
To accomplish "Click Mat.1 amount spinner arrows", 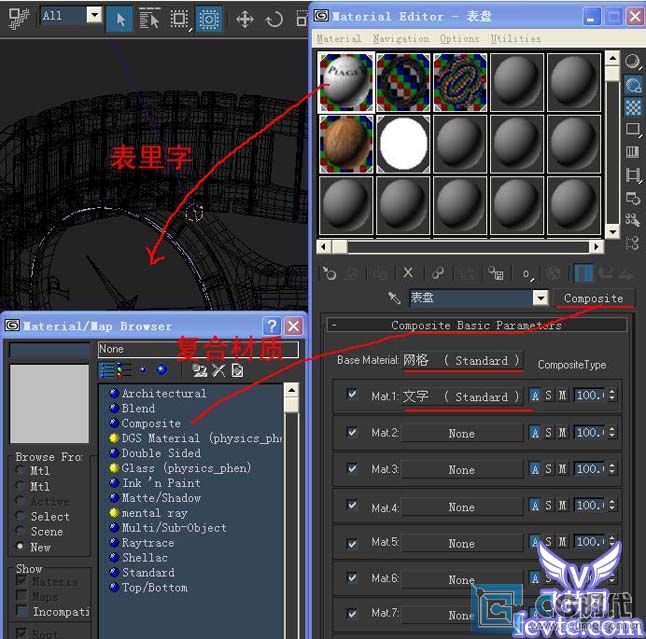I will pos(612,395).
